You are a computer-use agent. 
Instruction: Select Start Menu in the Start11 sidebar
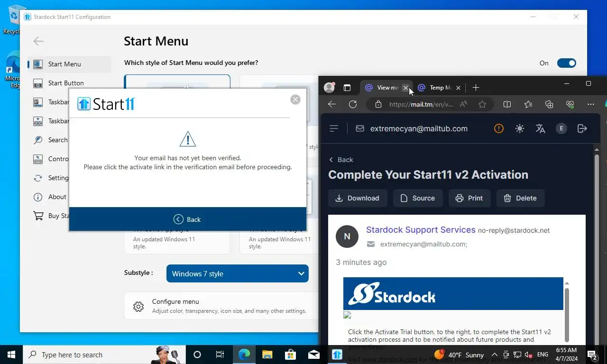pyautogui.click(x=69, y=64)
